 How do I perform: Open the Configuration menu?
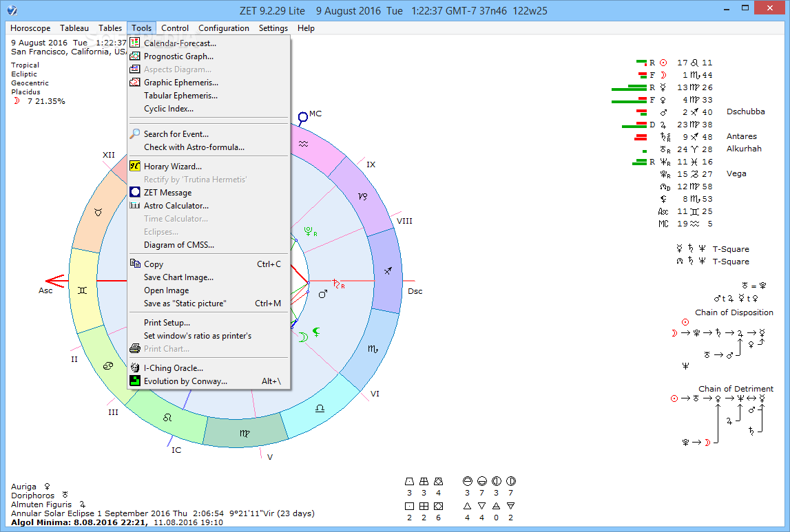(x=224, y=28)
